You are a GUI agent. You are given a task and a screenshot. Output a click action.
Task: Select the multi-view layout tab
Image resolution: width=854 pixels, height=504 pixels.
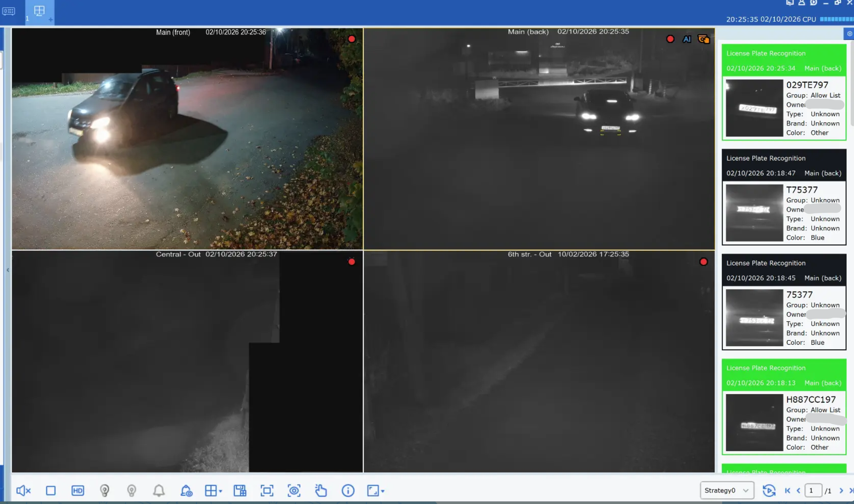39,11
